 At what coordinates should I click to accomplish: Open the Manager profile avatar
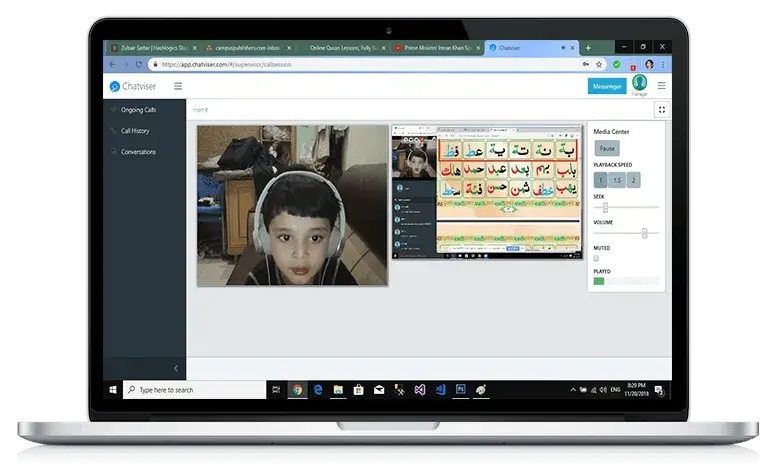(x=639, y=83)
